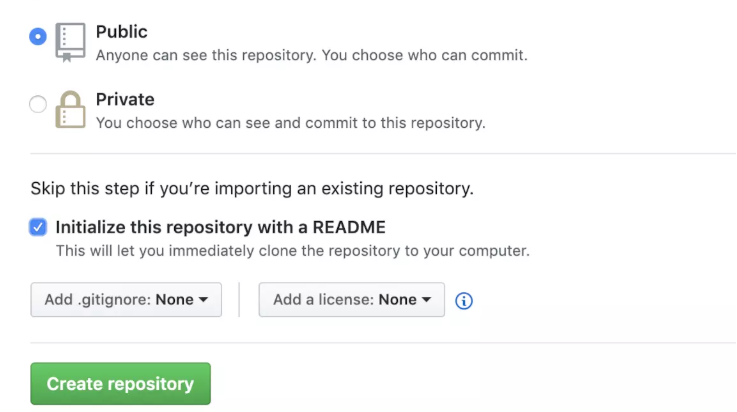Click the "None" value in the license dropdown
The width and height of the screenshot is (737, 412).
click(397, 299)
